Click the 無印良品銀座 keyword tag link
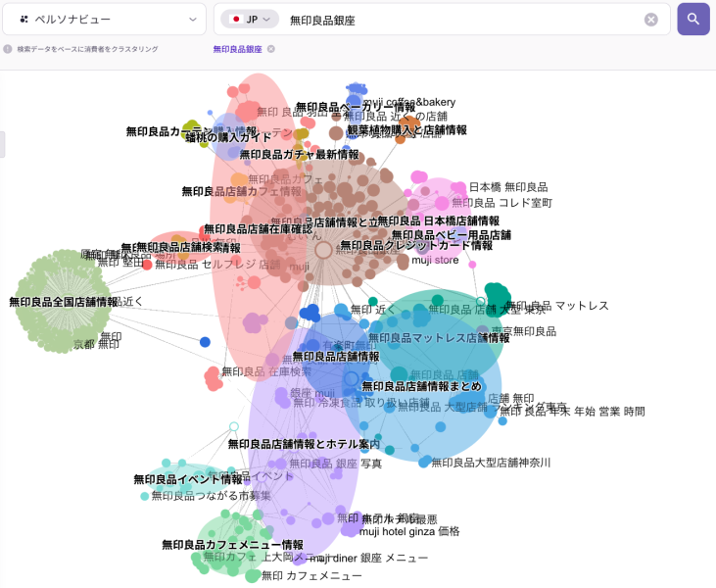This screenshot has height=588, width=716. pos(237,49)
